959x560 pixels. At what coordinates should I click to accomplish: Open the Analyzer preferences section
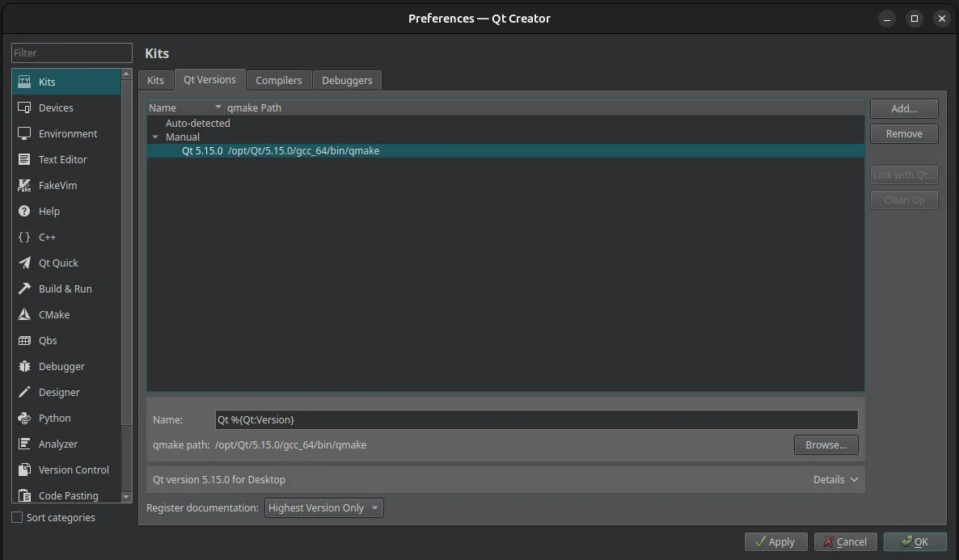(59, 444)
